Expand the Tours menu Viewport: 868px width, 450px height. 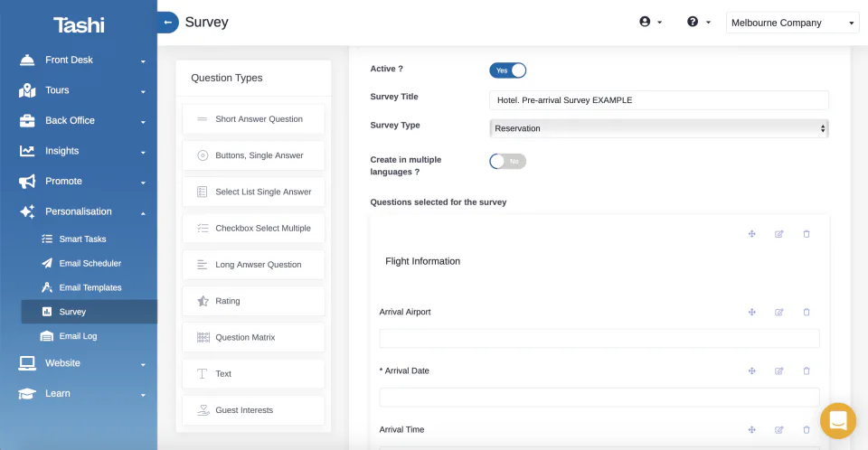(143, 92)
